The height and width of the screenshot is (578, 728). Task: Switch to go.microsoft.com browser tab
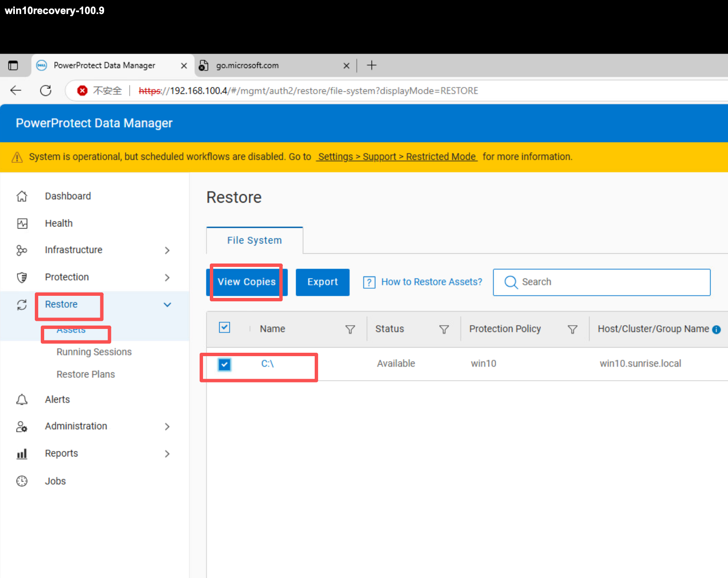tap(275, 65)
